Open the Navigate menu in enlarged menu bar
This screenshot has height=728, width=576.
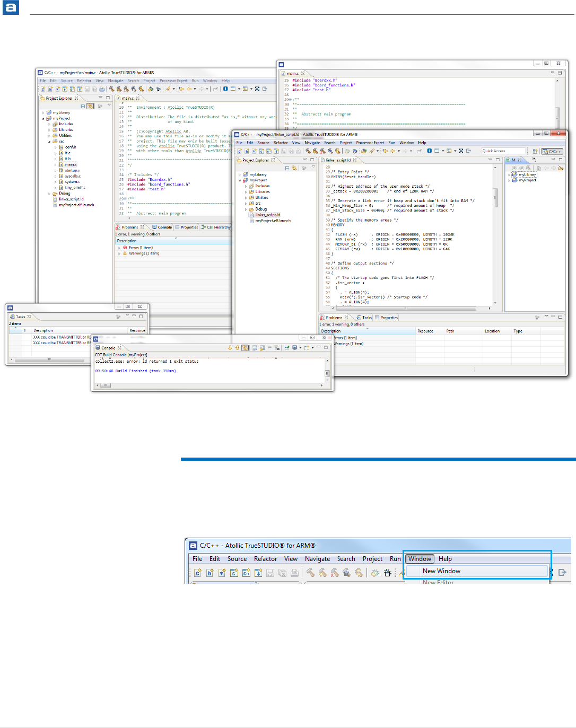(317, 559)
